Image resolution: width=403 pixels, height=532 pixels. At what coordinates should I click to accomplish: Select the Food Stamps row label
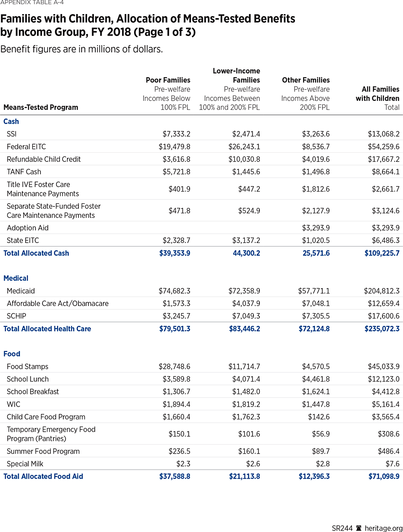click(x=27, y=367)
